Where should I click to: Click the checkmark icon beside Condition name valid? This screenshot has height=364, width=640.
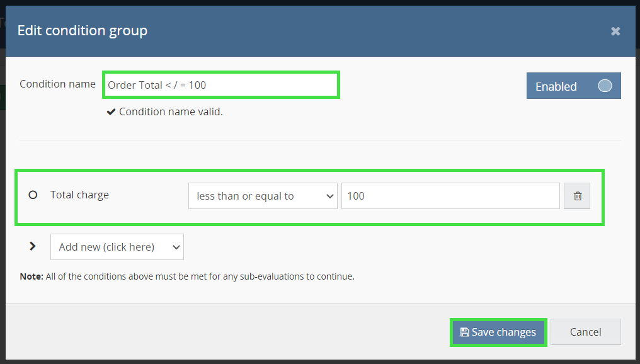pos(111,112)
